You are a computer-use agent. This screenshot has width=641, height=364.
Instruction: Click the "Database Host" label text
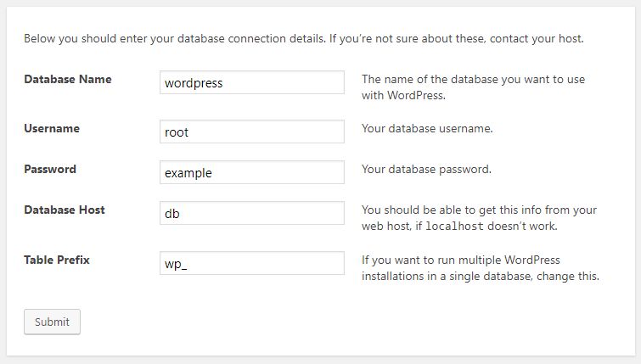pyautogui.click(x=65, y=210)
